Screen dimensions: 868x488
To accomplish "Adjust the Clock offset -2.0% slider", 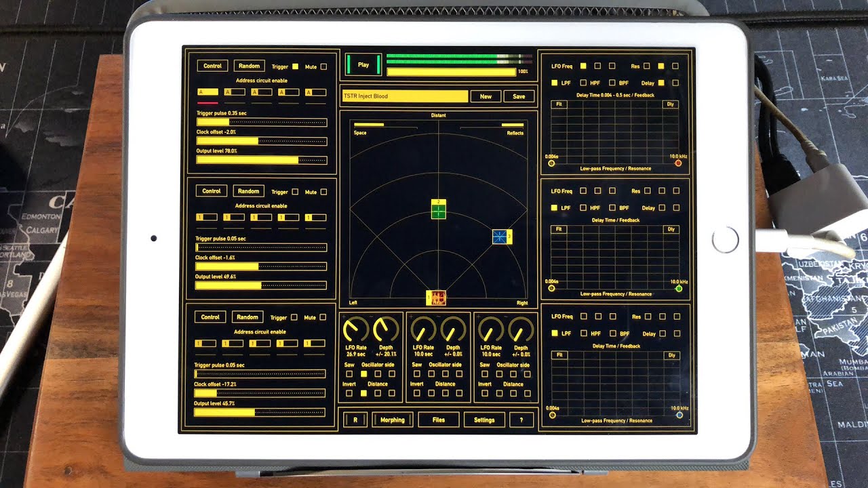I will click(x=262, y=141).
